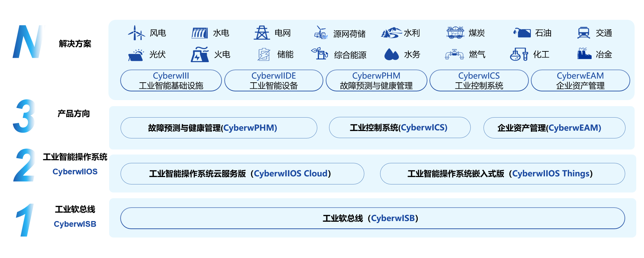Viewport: 644px width, 258px height.
Task: Select the chemical (化工) flask icon
Action: (x=519, y=54)
